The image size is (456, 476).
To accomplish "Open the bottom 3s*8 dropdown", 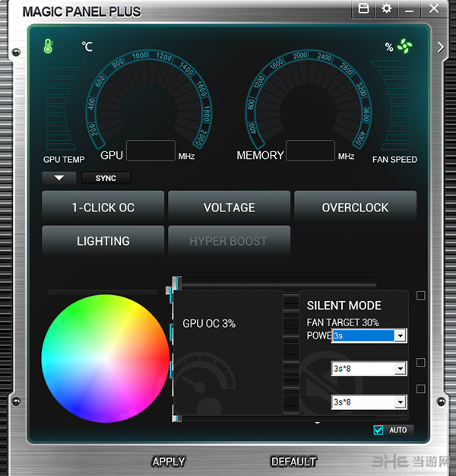I will pyautogui.click(x=369, y=402).
